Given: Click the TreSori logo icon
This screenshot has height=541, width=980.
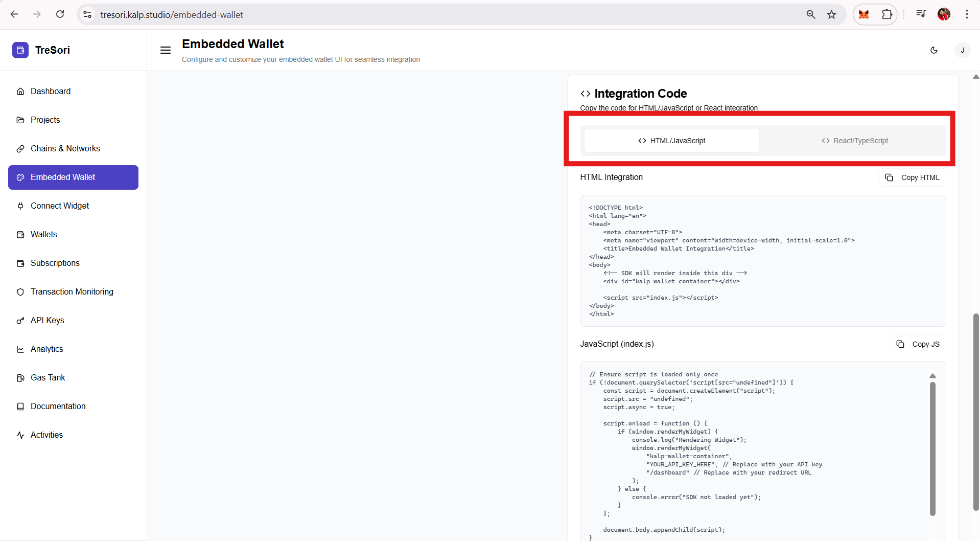Looking at the screenshot, I should tap(20, 50).
